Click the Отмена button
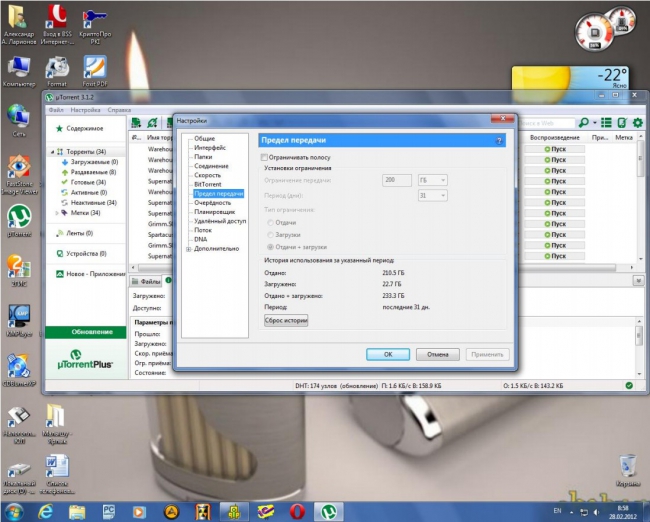Image resolution: width=650 pixels, height=522 pixels. pyautogui.click(x=438, y=354)
